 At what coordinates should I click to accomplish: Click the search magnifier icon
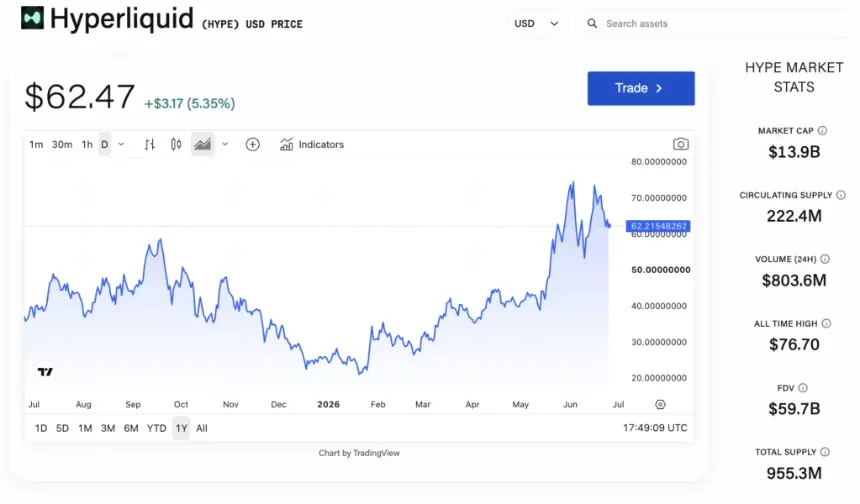592,24
